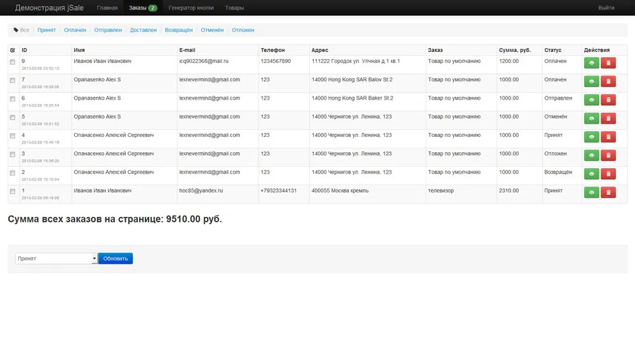Select checkbox for order 3 row

point(13,155)
